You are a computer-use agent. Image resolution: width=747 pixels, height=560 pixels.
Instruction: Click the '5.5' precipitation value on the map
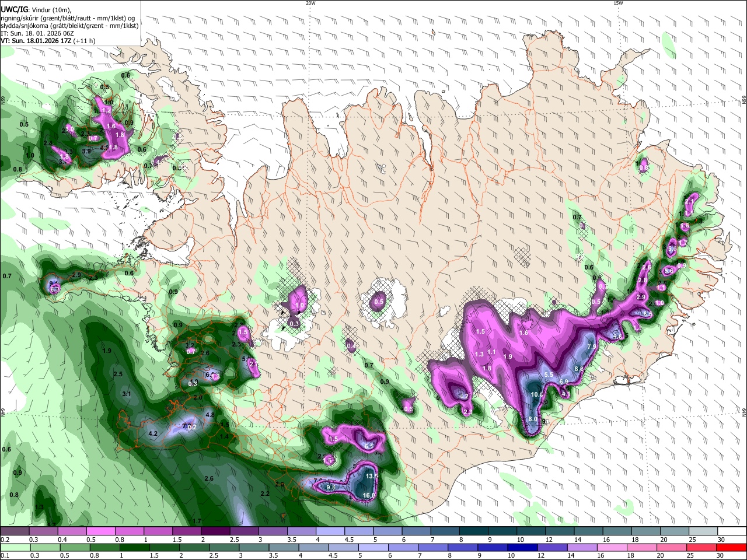click(x=549, y=374)
